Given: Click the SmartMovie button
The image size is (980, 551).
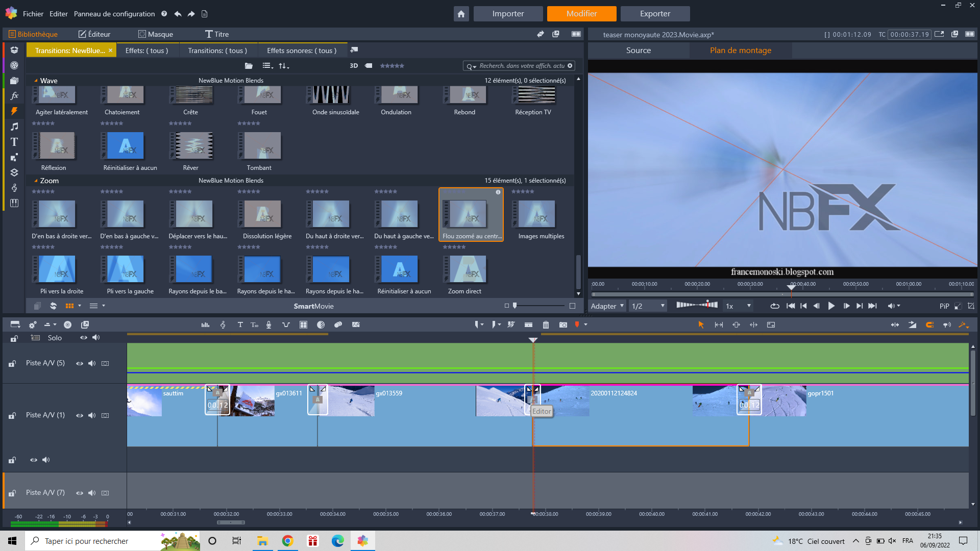Looking at the screenshot, I should [313, 306].
